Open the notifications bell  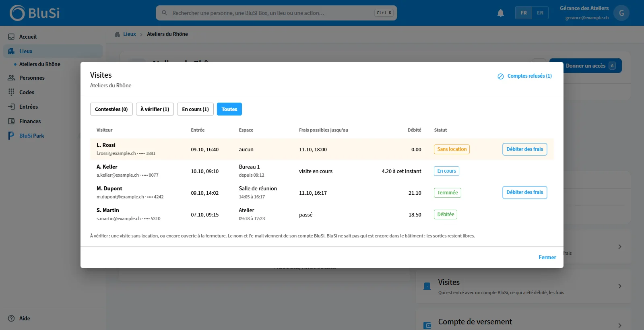pyautogui.click(x=501, y=13)
